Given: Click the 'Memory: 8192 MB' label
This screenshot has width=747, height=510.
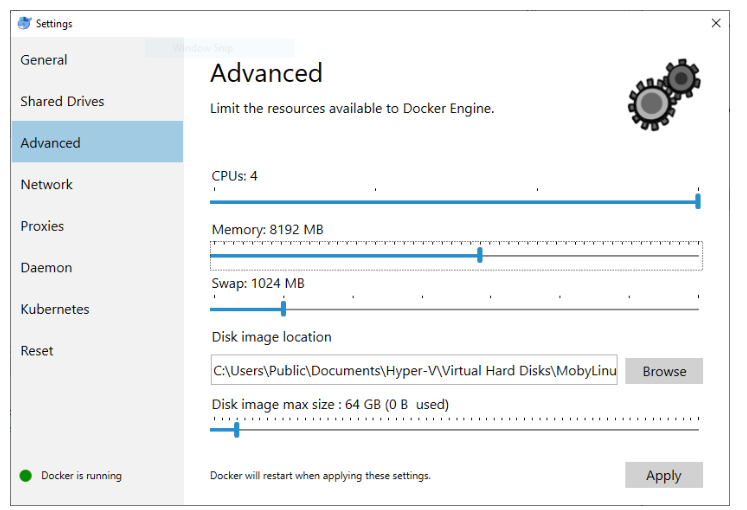Looking at the screenshot, I should click(x=267, y=230).
